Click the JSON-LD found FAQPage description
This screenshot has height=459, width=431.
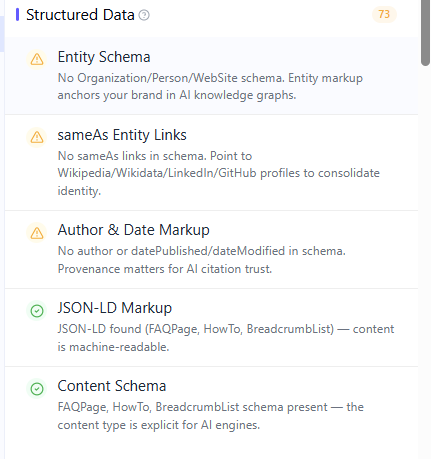tap(226, 338)
